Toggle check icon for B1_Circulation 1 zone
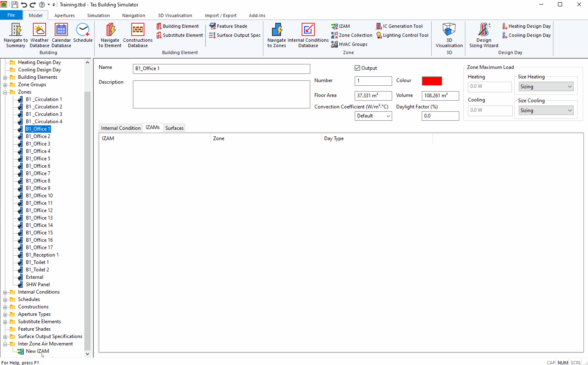Viewport: 588px width, 365px height. tap(21, 99)
